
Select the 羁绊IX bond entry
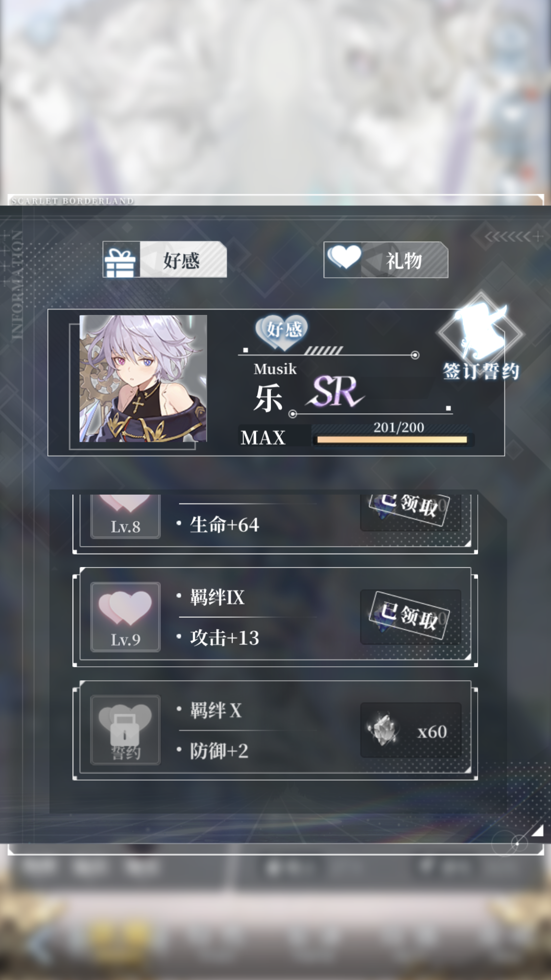point(217,598)
